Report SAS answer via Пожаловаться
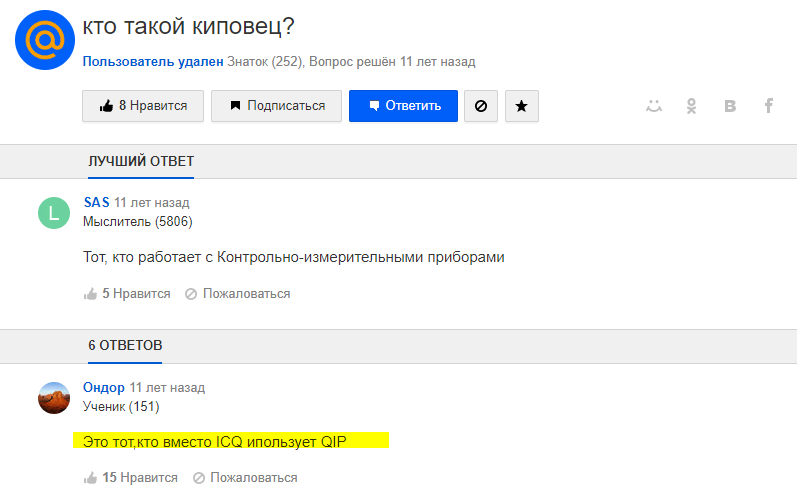The height and width of the screenshot is (503, 797). coord(237,294)
